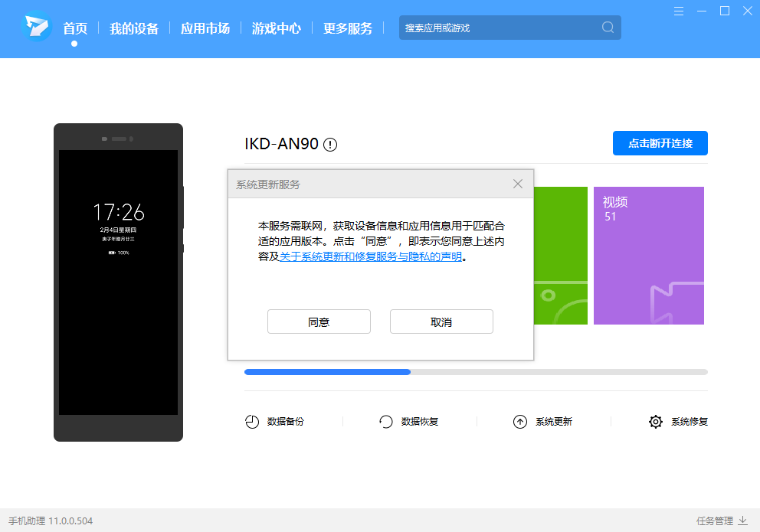
Task: Click version text 手机助理 11.0.0.504
Action: click(x=51, y=521)
